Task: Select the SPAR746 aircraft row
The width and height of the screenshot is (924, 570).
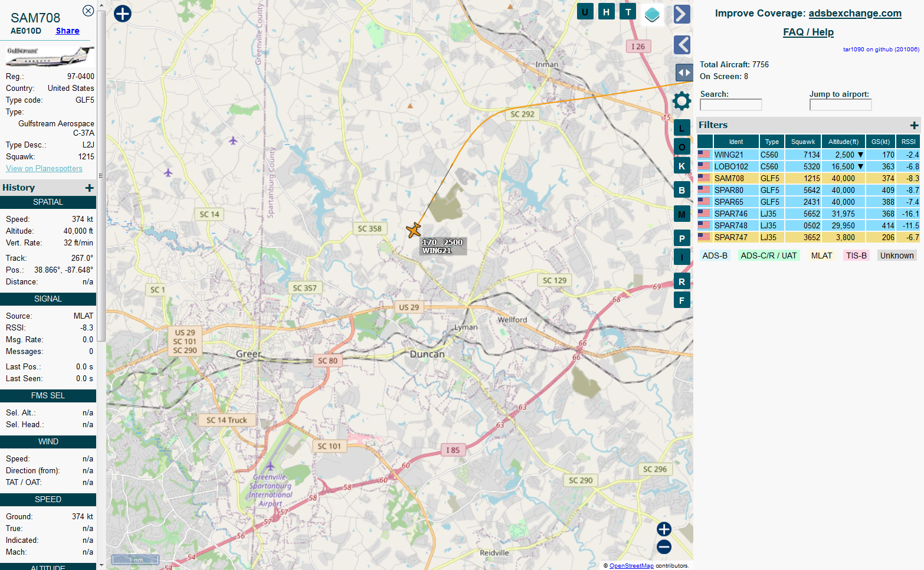Action: point(809,214)
